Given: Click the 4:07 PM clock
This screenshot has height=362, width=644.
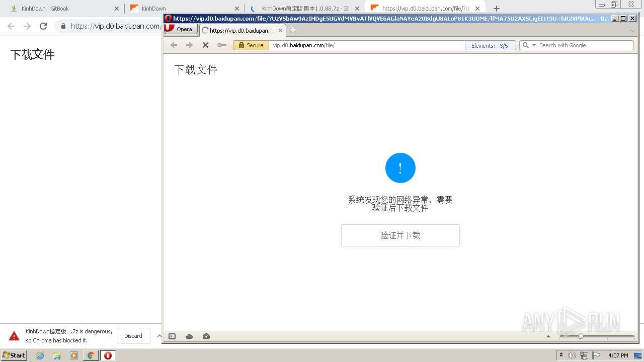Looking at the screenshot, I should (x=618, y=355).
